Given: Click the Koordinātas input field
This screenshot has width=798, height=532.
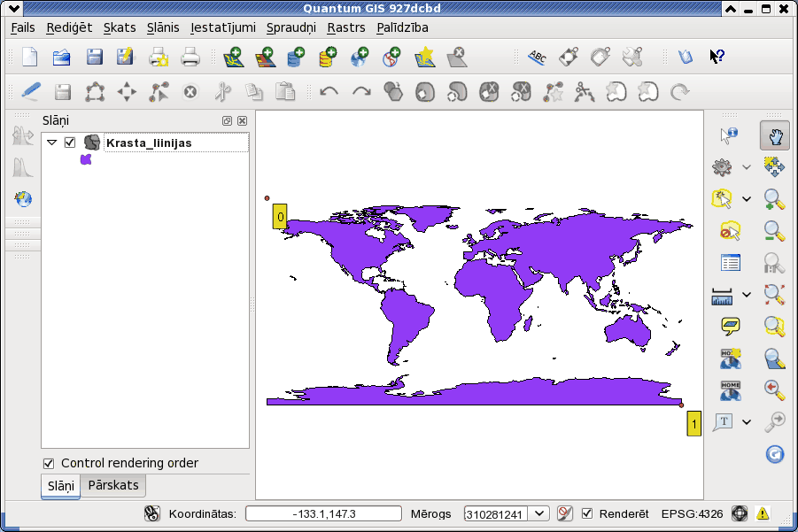Looking at the screenshot, I should pos(323,513).
